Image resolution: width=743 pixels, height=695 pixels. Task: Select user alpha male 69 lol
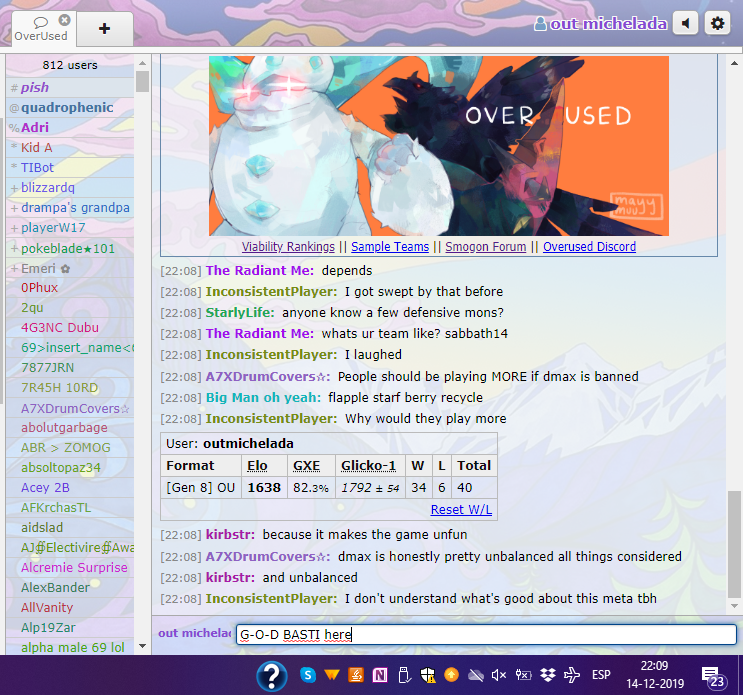70,647
